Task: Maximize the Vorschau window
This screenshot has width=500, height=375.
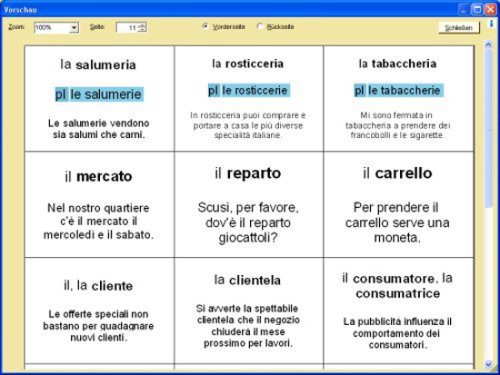Action: 477,9
